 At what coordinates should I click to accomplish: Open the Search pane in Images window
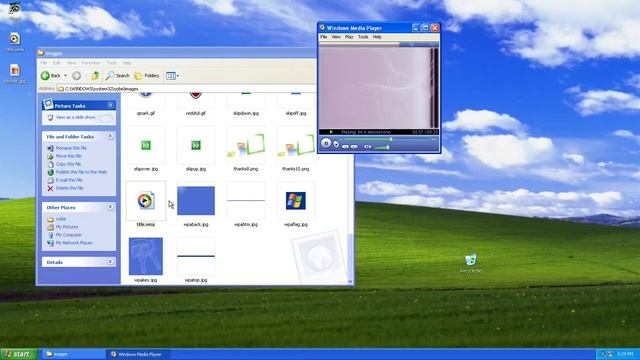pos(118,76)
